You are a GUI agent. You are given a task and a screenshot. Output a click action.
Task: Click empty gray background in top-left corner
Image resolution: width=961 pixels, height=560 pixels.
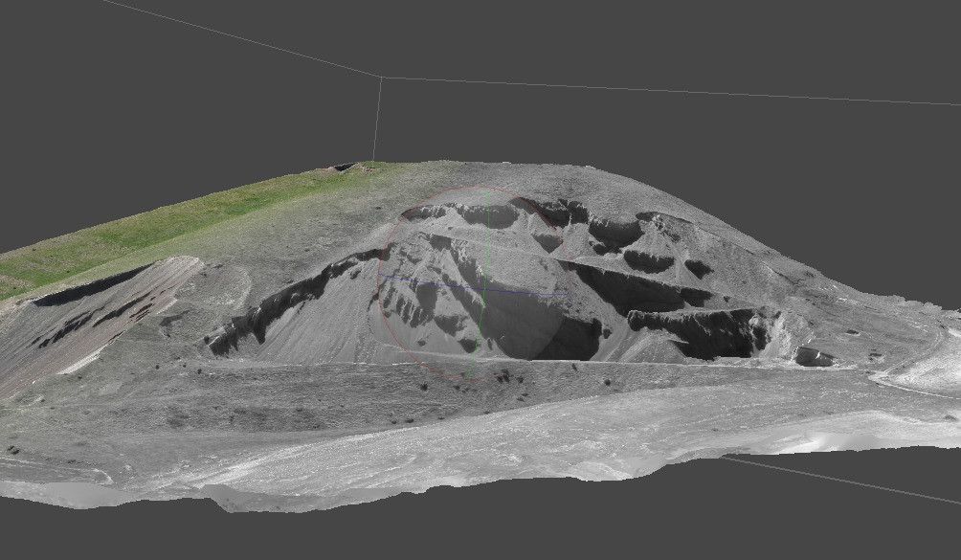click(57, 57)
